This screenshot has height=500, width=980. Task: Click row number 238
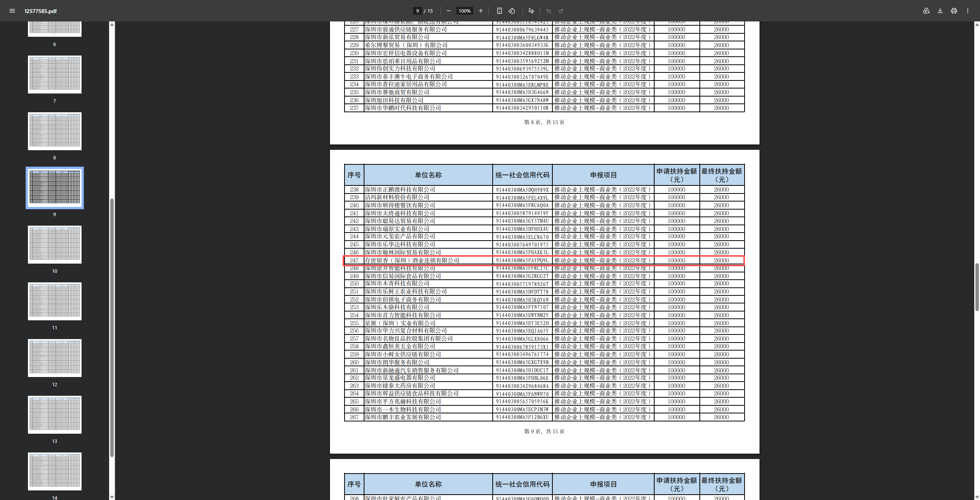coord(354,190)
